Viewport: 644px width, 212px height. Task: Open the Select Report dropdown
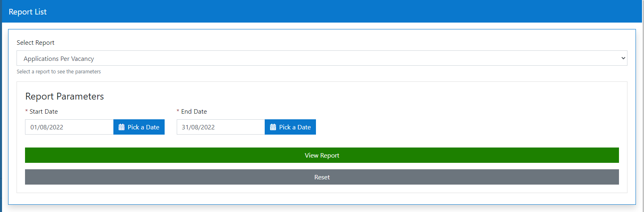[x=322, y=58]
